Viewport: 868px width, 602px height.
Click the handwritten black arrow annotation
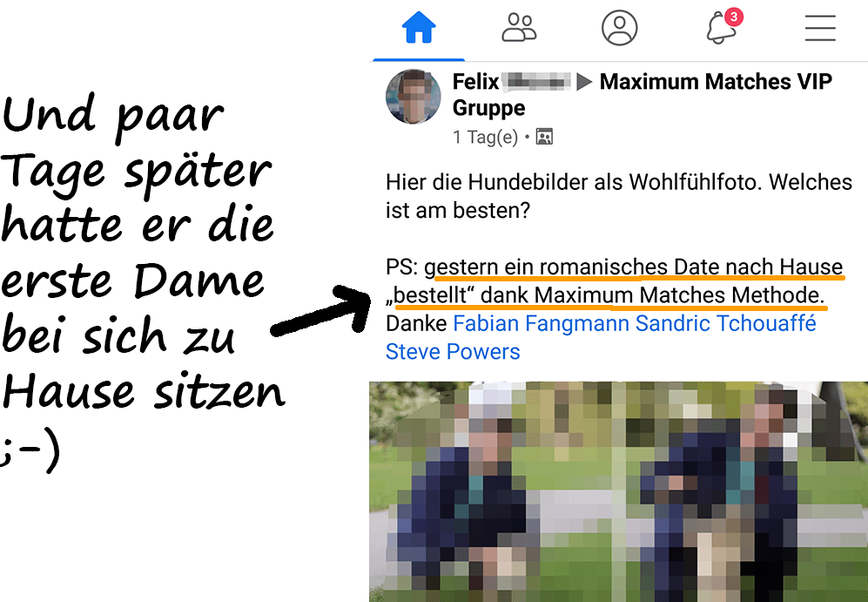(x=321, y=309)
